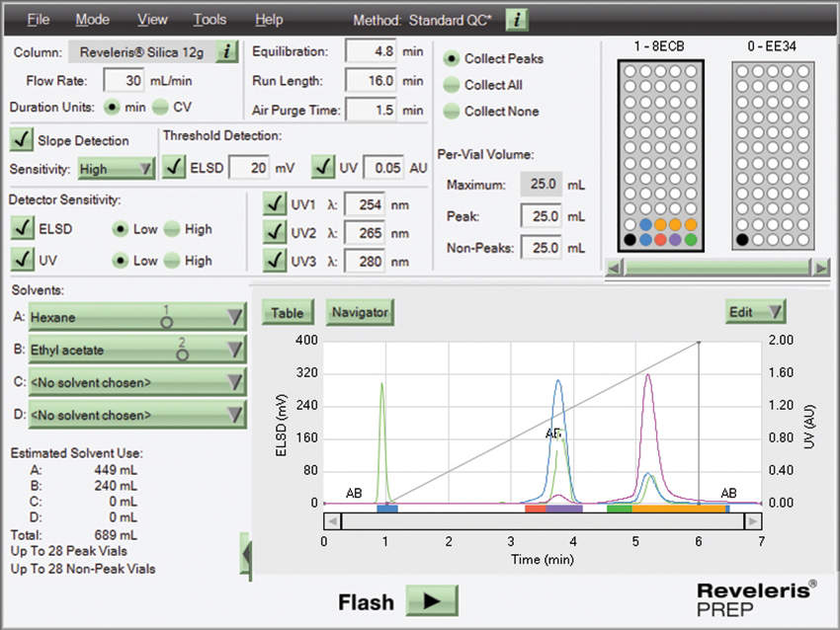Viewport: 840px width, 630px height.
Task: Open the Solvent C dropdown
Action: coord(137,382)
